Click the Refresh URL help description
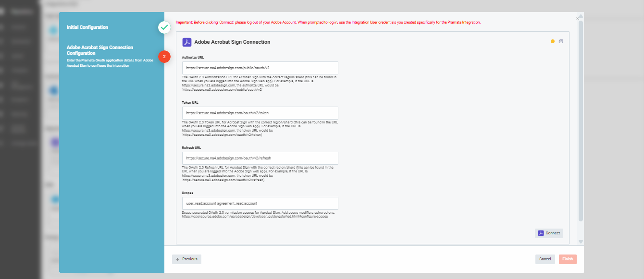 pyautogui.click(x=258, y=173)
